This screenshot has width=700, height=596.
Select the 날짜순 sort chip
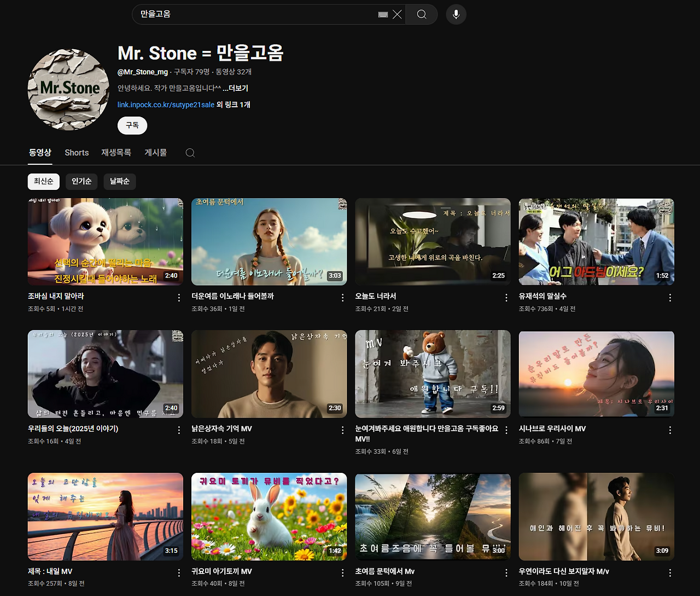point(120,181)
